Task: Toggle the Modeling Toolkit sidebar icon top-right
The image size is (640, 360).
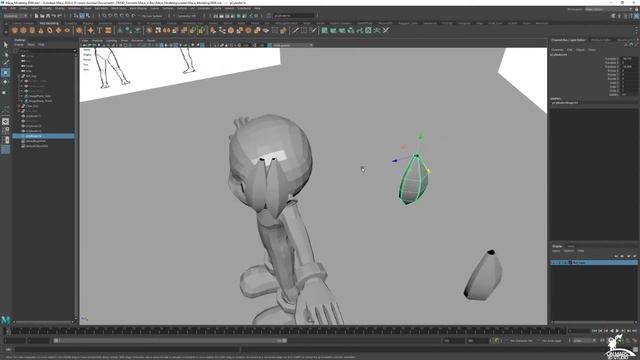Action: pyautogui.click(x=613, y=16)
